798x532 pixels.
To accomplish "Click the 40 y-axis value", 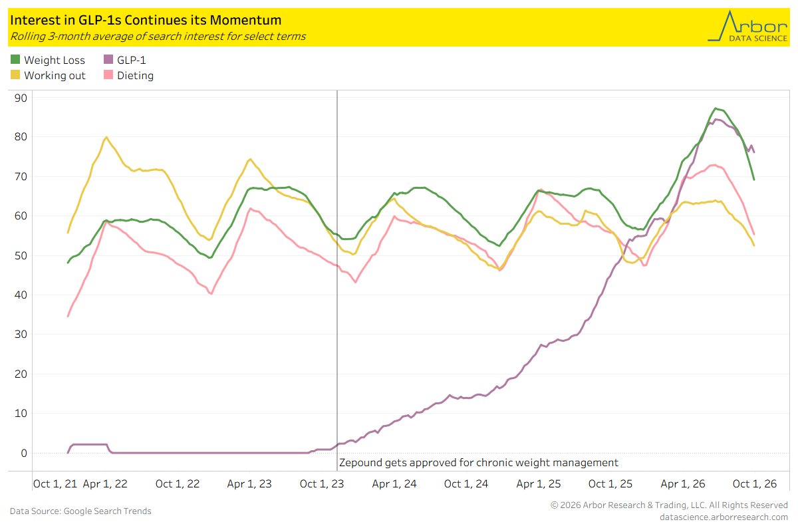I will [x=21, y=295].
